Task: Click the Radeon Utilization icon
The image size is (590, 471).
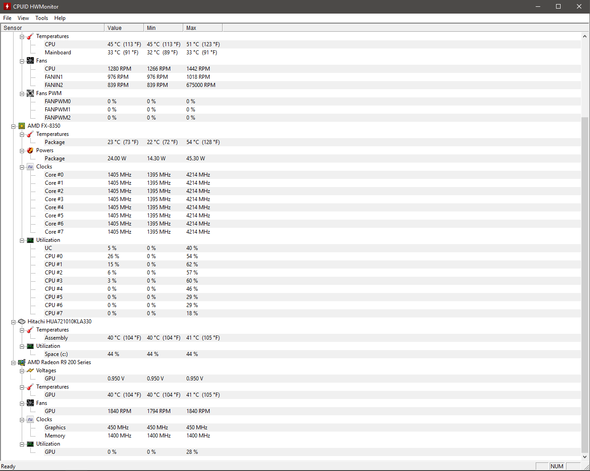Action: (x=30, y=444)
